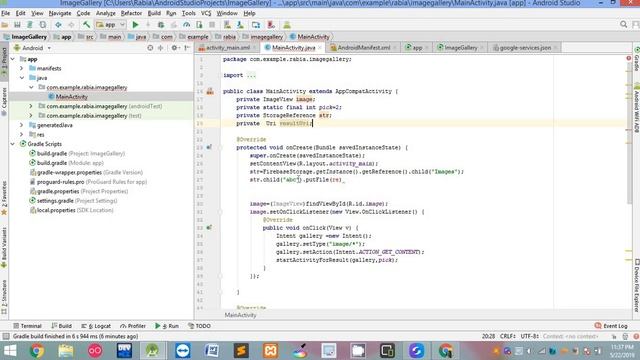Viewport: 640px width, 360px height.
Task: Switch to Android Studio taskbar icon
Action: click(153, 351)
